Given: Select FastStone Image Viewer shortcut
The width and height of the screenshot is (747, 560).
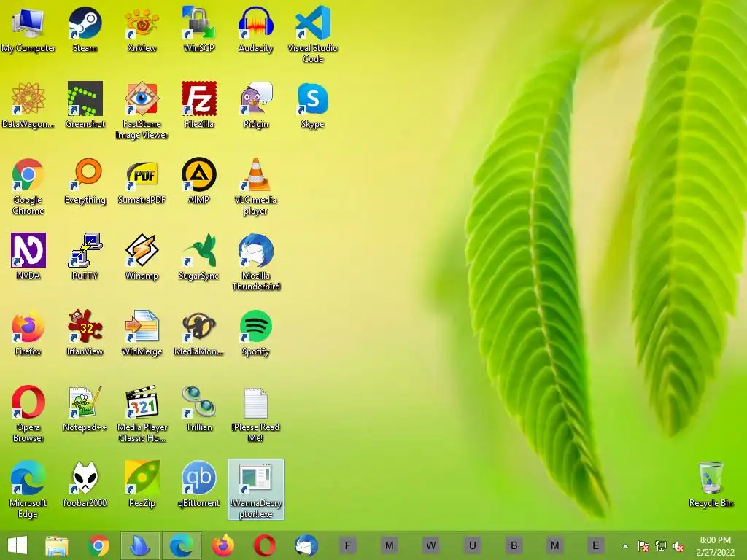Looking at the screenshot, I should [142, 111].
